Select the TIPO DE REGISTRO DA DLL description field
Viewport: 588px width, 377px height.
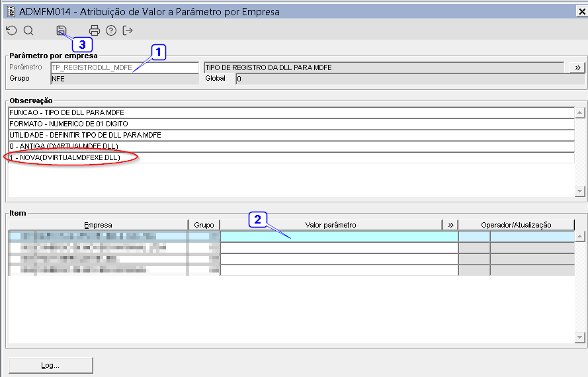384,67
